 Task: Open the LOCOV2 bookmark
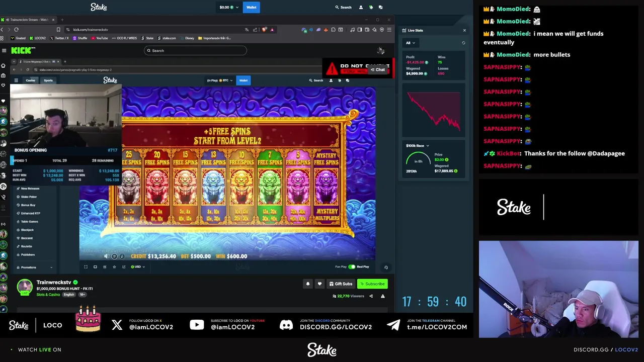[38, 38]
